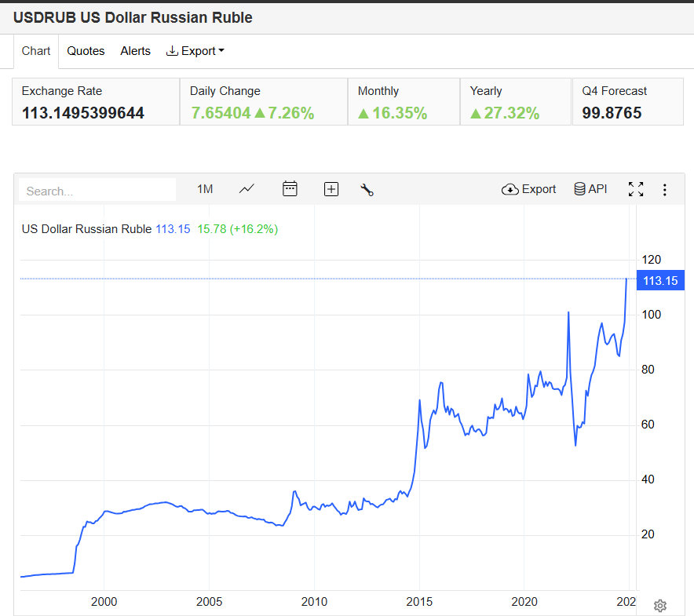This screenshot has height=616, width=694.
Task: Select the 1M interval selector
Action: 205,189
